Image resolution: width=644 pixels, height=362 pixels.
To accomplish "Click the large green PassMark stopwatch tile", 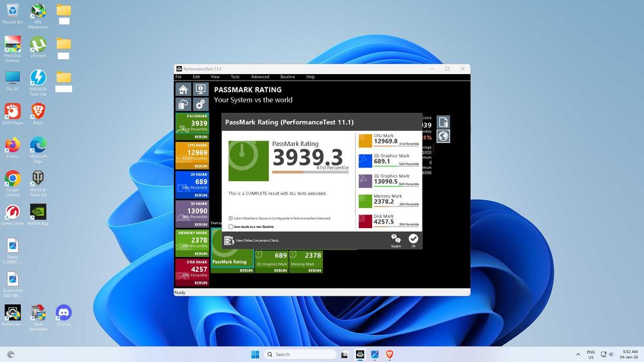I will click(249, 160).
